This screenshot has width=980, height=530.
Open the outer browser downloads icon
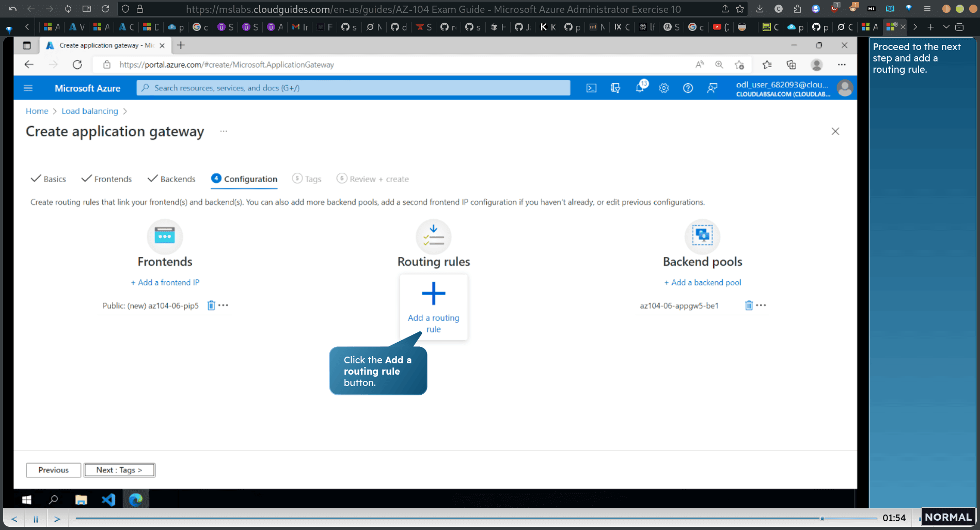[x=760, y=9]
